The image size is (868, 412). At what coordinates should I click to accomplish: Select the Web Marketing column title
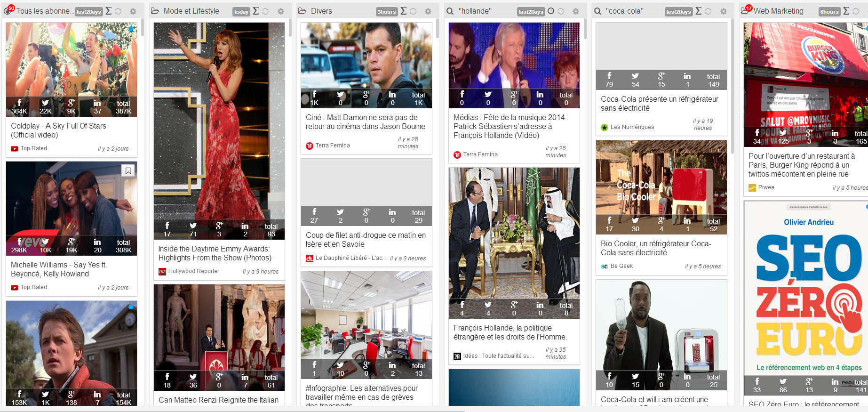pos(779,11)
